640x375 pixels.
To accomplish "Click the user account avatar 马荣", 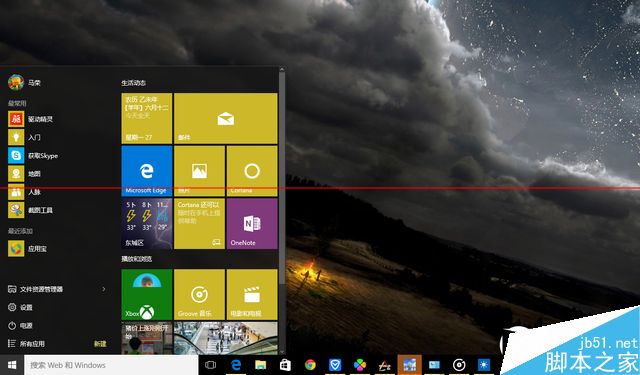I will [x=16, y=82].
